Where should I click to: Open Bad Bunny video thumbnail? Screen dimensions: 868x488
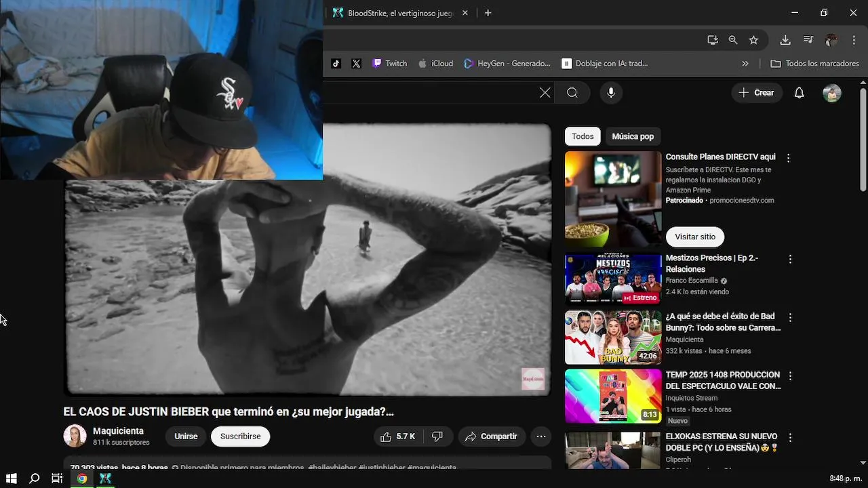(x=613, y=338)
